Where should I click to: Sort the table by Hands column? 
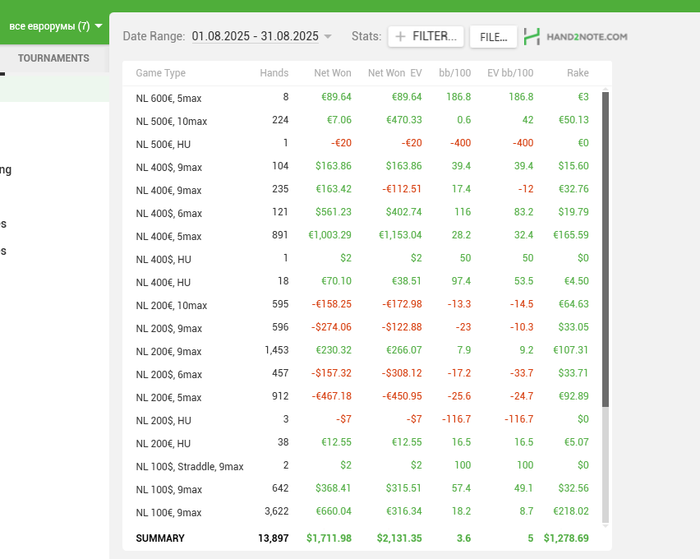(273, 73)
